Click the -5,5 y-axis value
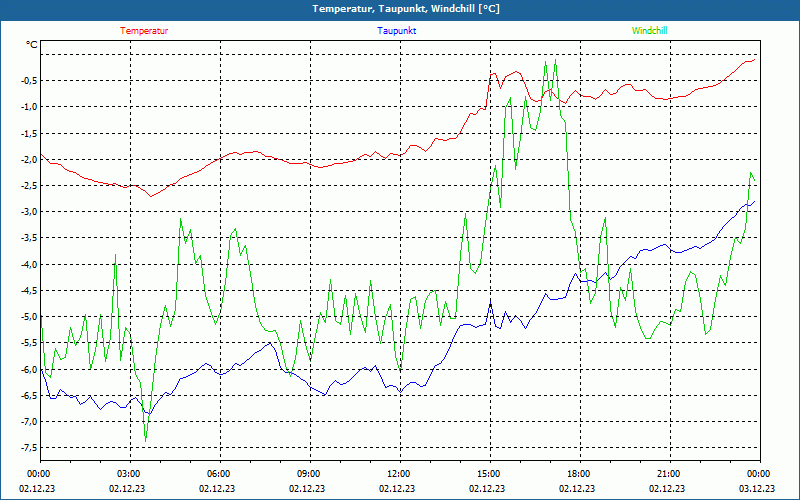The width and height of the screenshot is (800, 500). [x=29, y=343]
